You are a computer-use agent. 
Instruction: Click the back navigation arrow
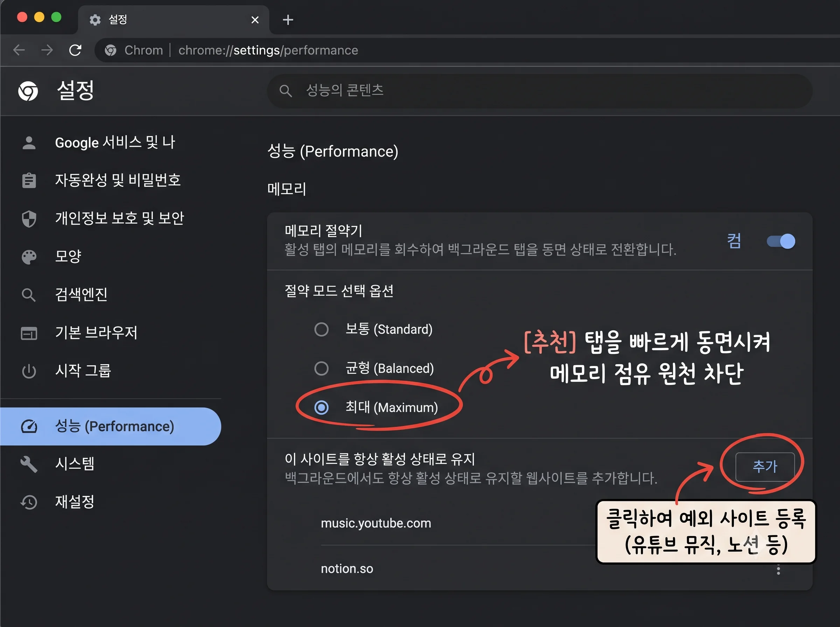tap(19, 50)
